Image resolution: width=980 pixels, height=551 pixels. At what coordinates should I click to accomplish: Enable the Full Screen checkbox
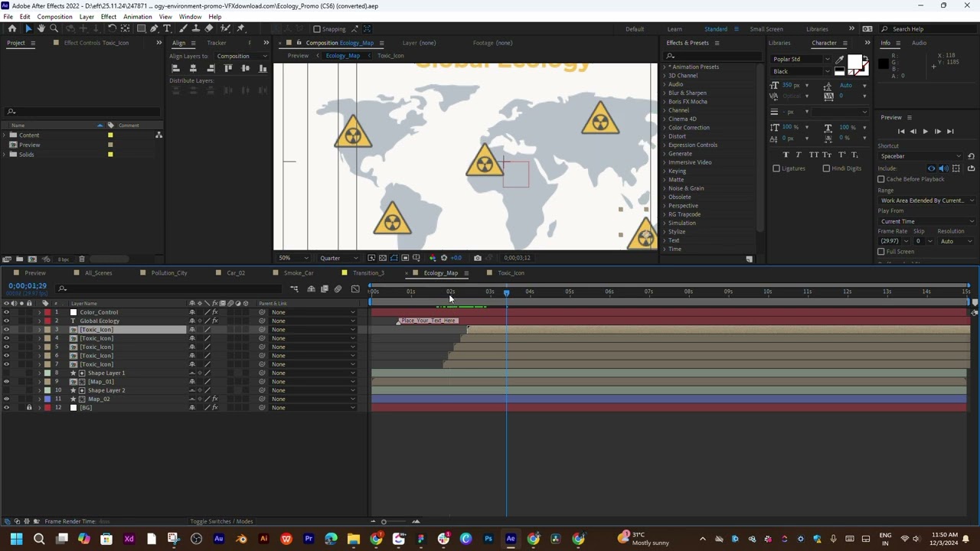tap(881, 252)
